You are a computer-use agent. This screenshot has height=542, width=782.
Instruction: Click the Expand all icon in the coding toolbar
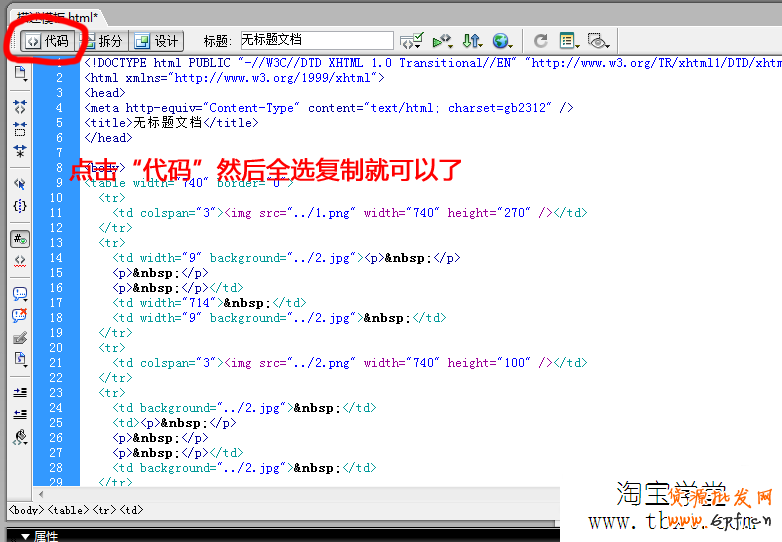pyautogui.click(x=20, y=151)
